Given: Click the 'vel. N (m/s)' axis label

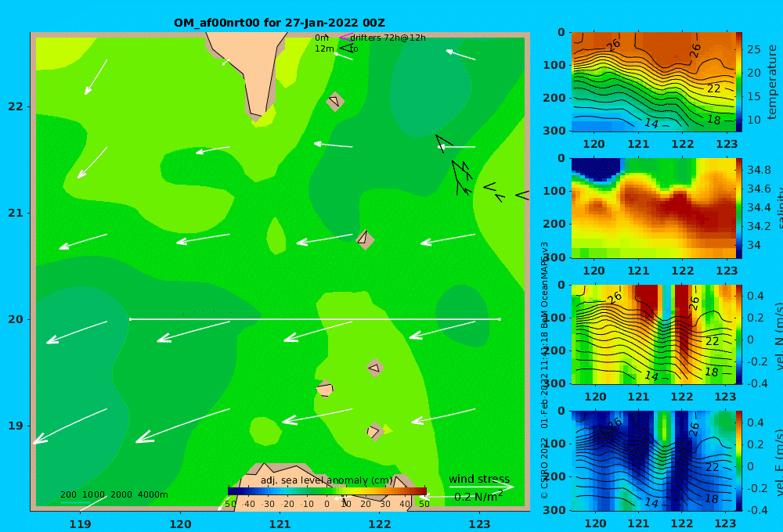Looking at the screenshot, I should (x=778, y=336).
